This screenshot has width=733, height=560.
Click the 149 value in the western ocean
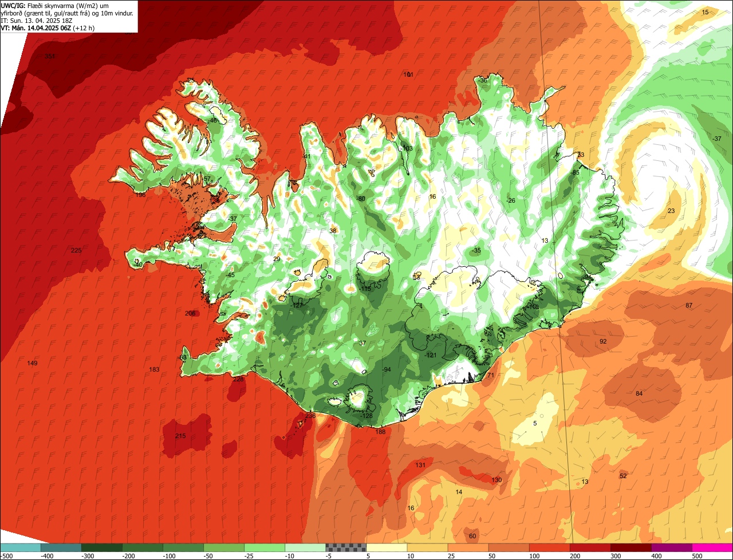coord(32,363)
